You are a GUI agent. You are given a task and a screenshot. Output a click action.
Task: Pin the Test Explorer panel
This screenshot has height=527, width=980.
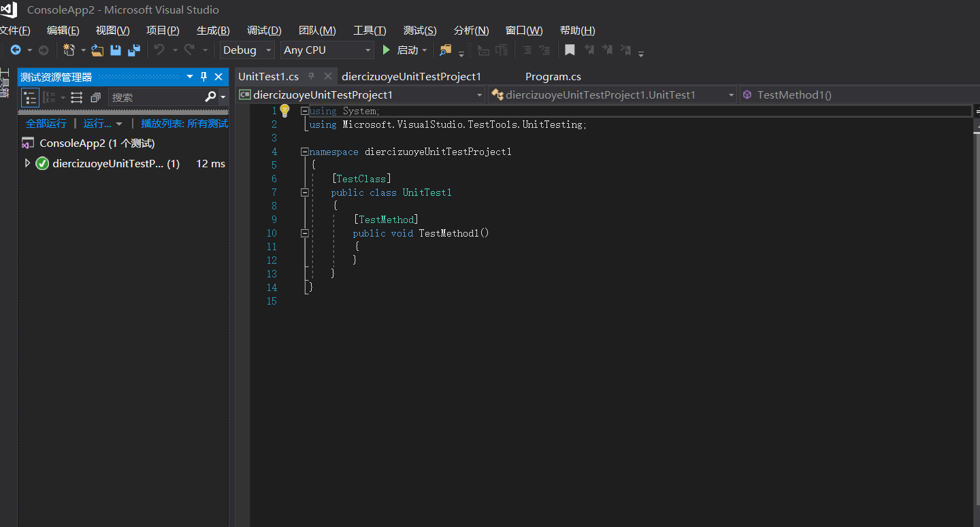tap(203, 77)
